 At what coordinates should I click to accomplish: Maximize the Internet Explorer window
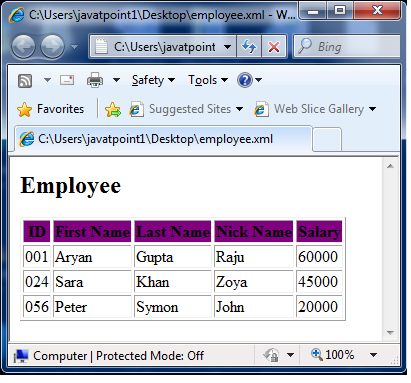tap(340, 11)
